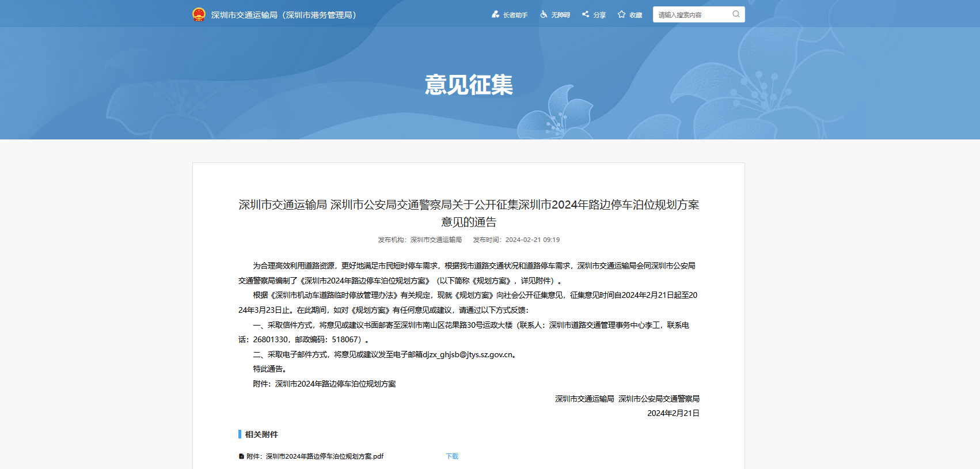This screenshot has width=980, height=469.
Task: Click the national emblem logo
Action: tap(199, 14)
